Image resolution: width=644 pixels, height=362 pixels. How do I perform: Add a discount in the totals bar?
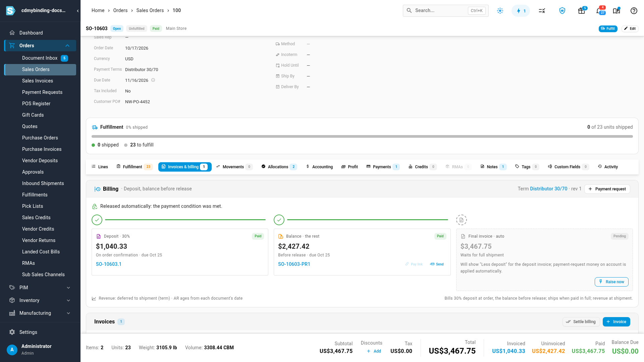[x=374, y=351]
